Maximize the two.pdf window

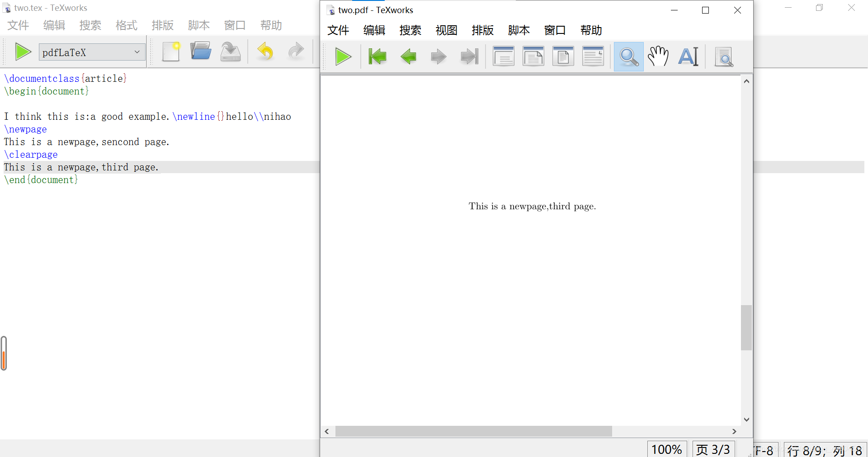(705, 10)
